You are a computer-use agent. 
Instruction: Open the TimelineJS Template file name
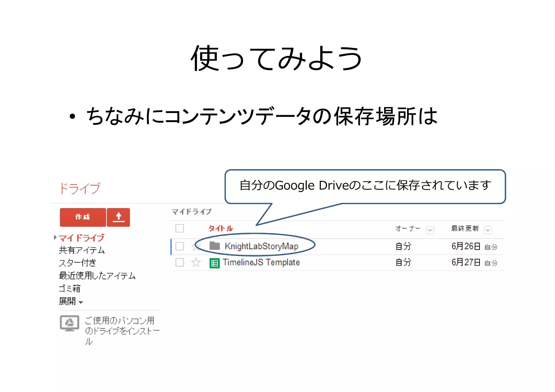261,263
